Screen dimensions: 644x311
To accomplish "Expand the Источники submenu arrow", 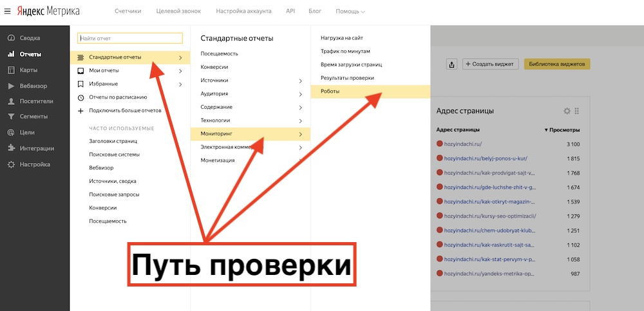I will pyautogui.click(x=301, y=81).
